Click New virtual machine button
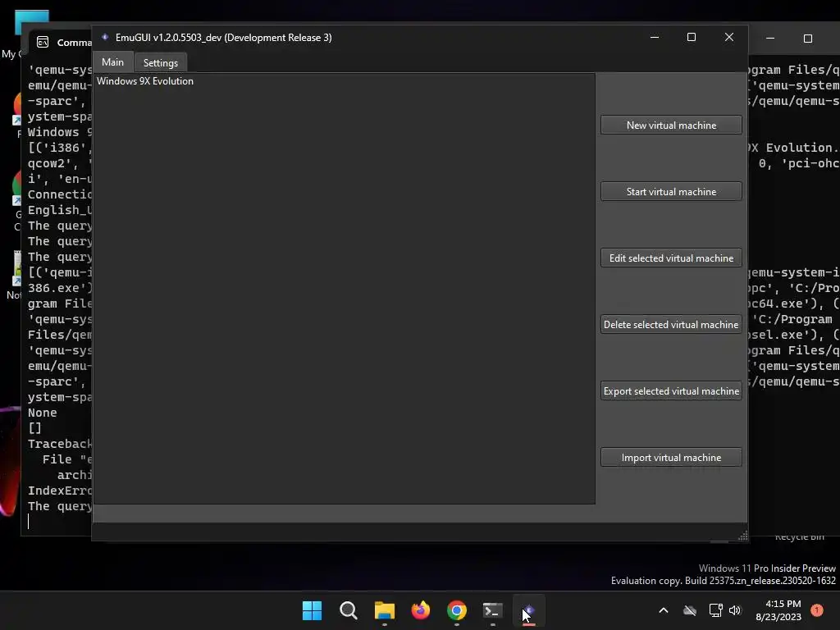The height and width of the screenshot is (630, 840). [x=671, y=125]
